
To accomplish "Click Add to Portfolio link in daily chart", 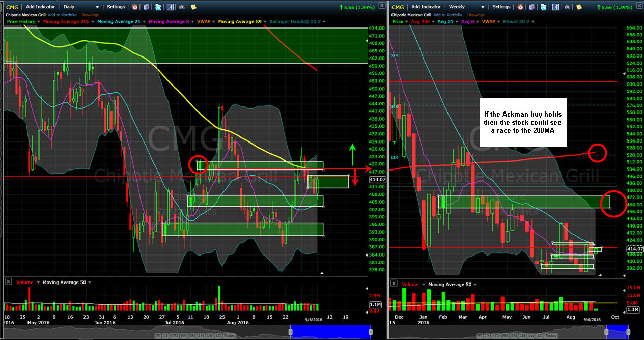I will click(62, 15).
